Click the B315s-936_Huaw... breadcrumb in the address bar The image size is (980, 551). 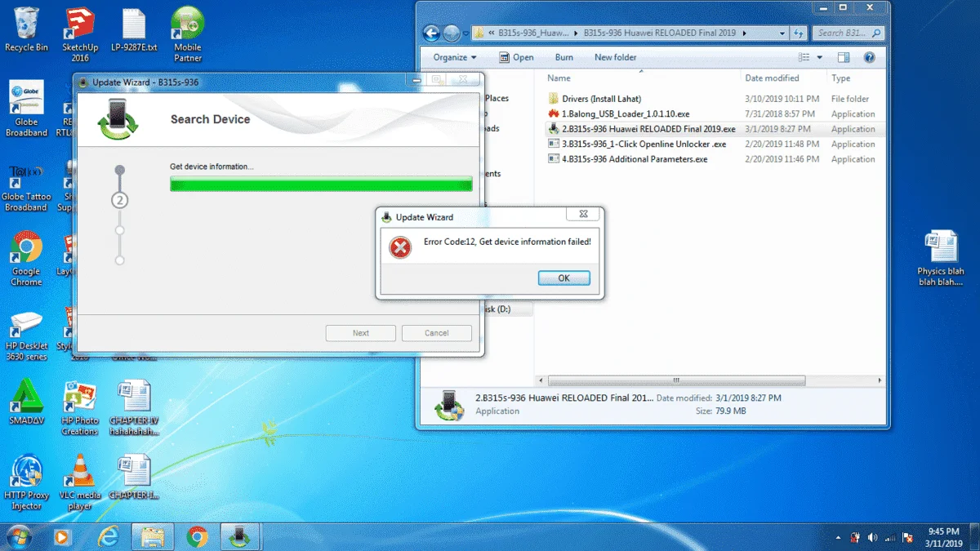(532, 33)
